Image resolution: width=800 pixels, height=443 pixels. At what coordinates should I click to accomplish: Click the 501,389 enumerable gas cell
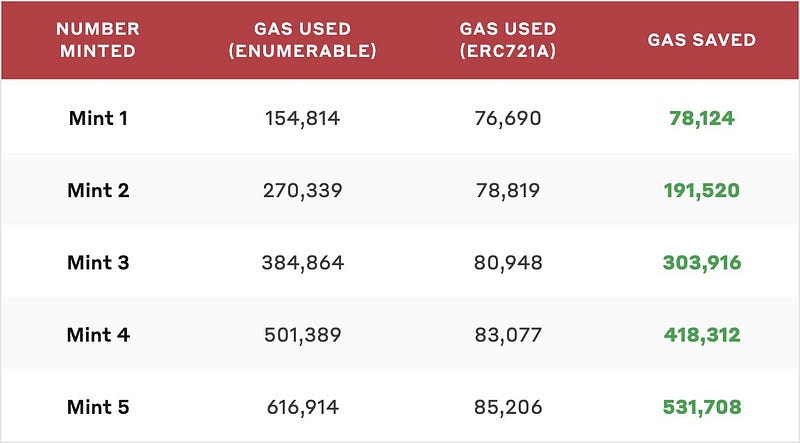click(303, 335)
